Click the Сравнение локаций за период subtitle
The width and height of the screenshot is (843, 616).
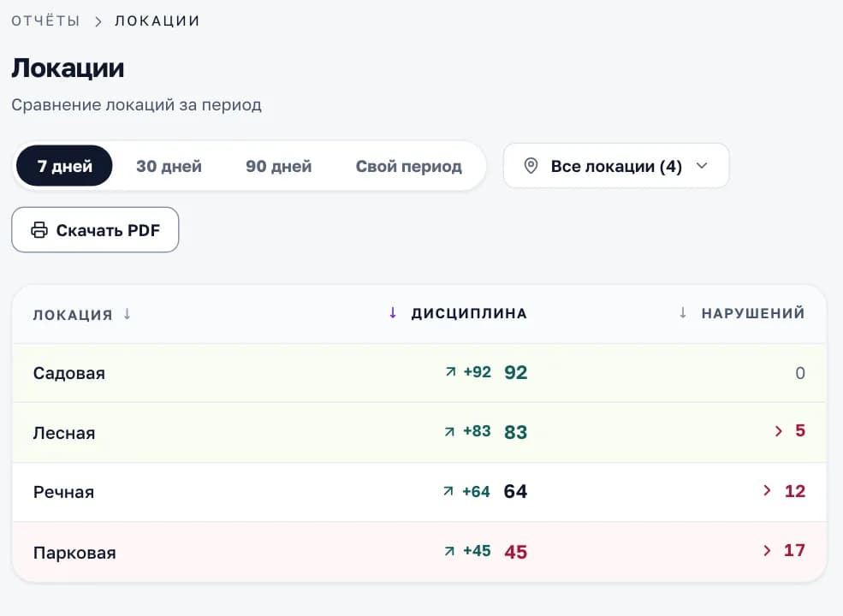(137, 105)
